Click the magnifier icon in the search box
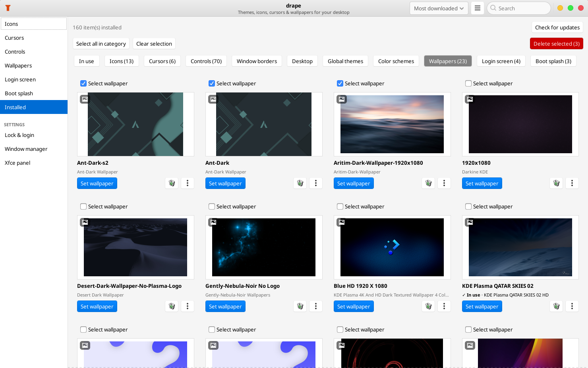 click(x=493, y=8)
